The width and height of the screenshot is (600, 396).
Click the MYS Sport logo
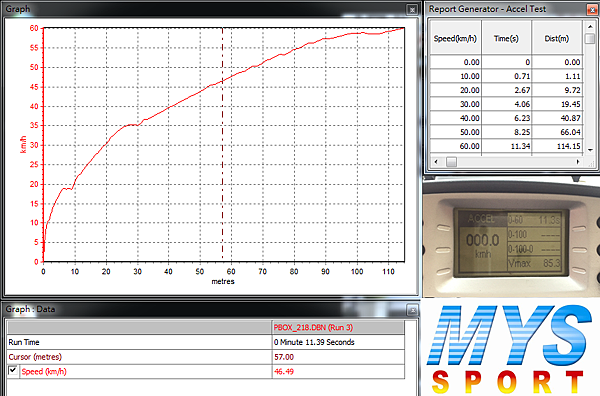click(510, 349)
